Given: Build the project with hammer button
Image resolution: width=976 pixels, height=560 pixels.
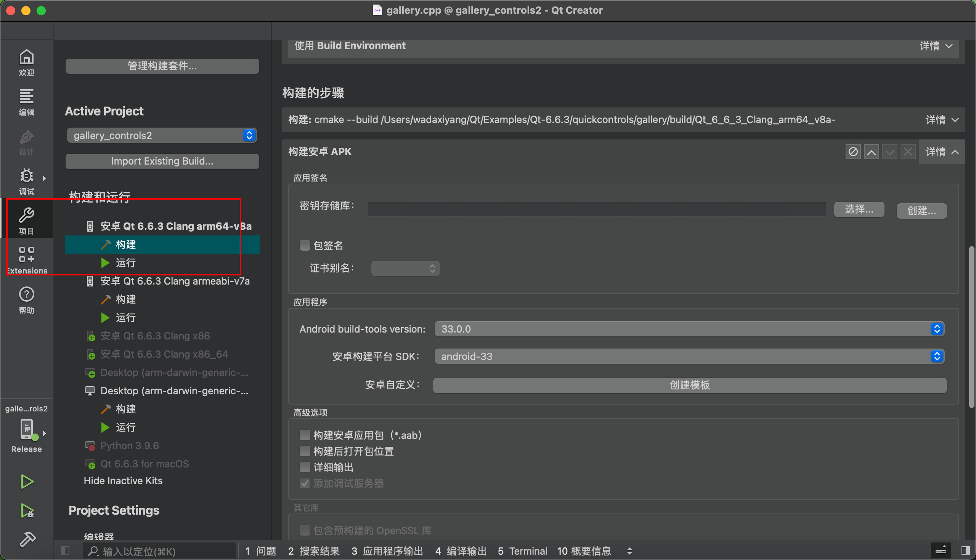Looking at the screenshot, I should pos(27,539).
